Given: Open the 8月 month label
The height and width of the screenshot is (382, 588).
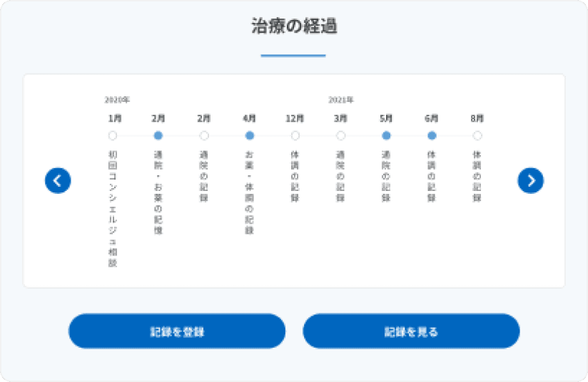Looking at the screenshot, I should (x=477, y=118).
